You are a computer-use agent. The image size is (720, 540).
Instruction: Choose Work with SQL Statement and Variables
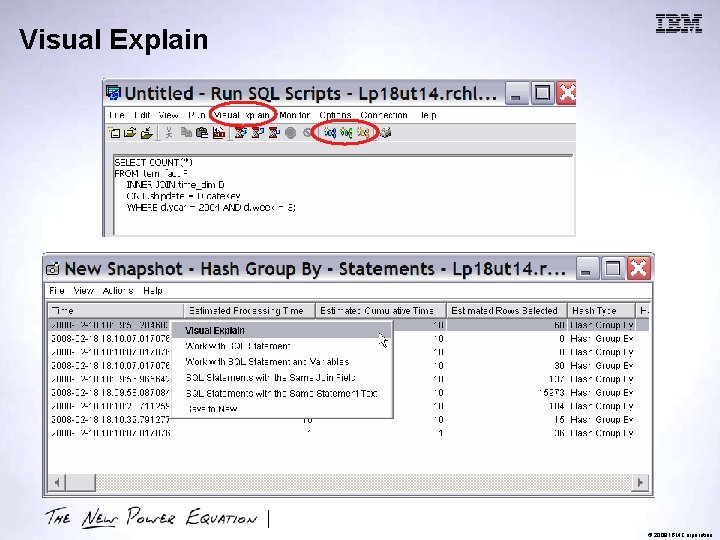tap(281, 361)
